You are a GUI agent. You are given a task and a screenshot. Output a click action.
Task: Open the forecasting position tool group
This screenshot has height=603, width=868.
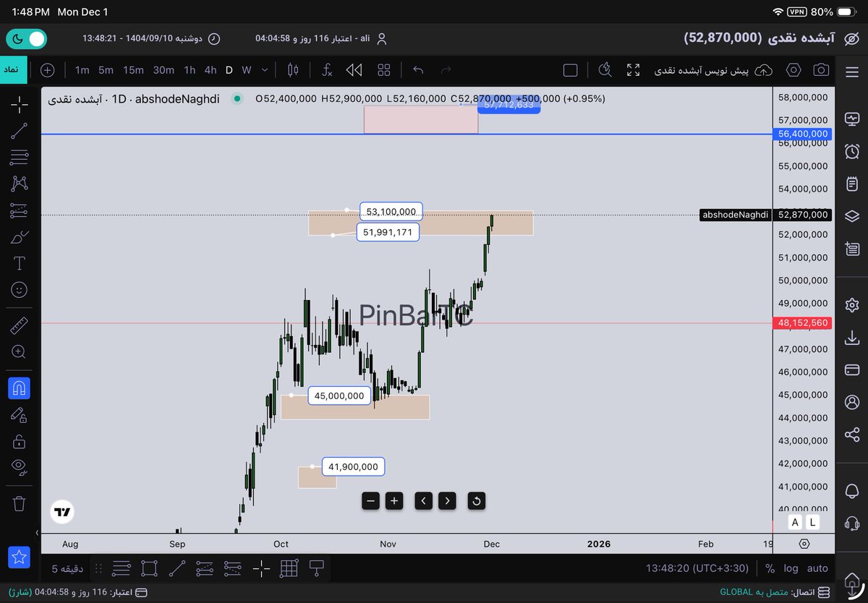pyautogui.click(x=20, y=210)
